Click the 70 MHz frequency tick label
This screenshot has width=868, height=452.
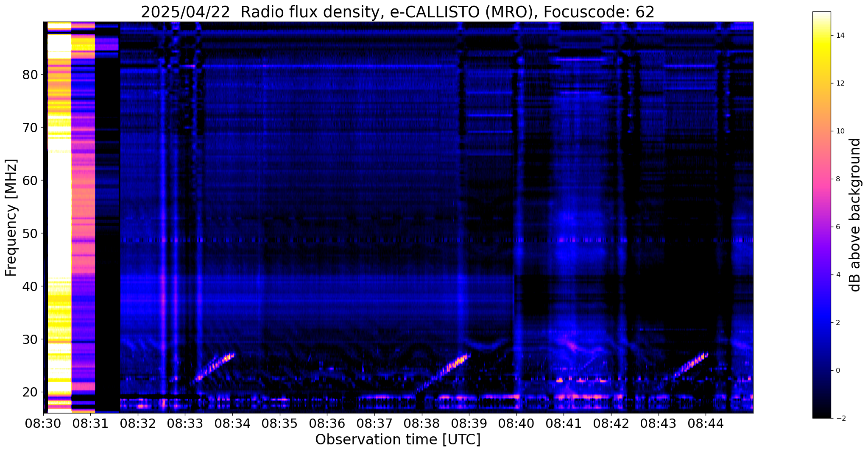tap(30, 128)
